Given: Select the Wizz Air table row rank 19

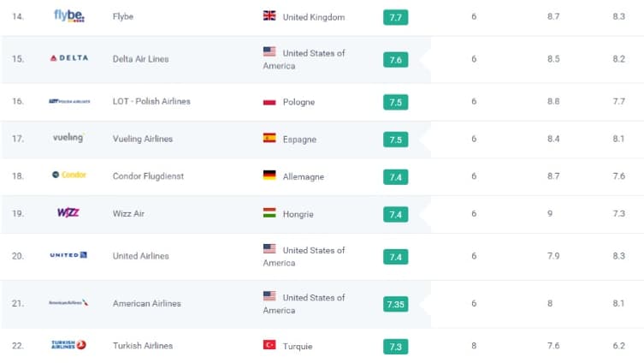Looking at the screenshot, I should tap(322, 214).
